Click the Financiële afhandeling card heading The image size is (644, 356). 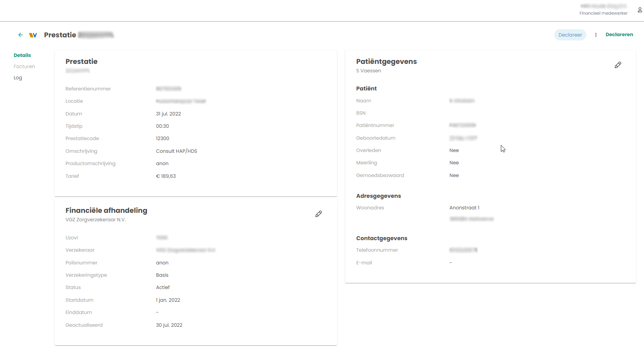[106, 211]
